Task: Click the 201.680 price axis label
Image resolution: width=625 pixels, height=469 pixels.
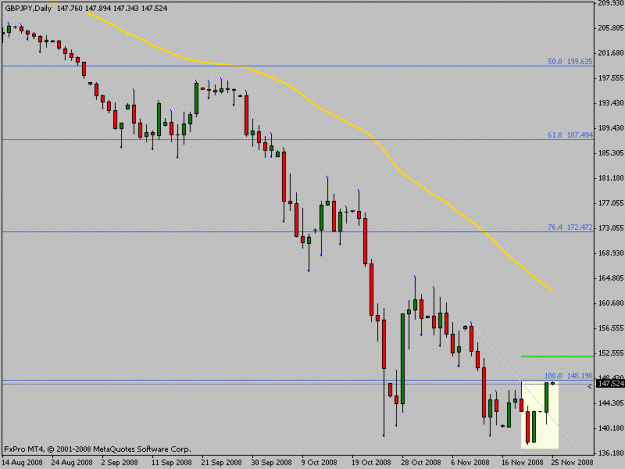Action: [610, 53]
